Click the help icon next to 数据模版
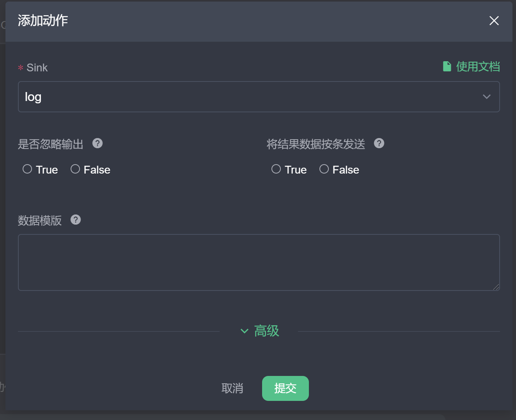The image size is (516, 420). (75, 220)
